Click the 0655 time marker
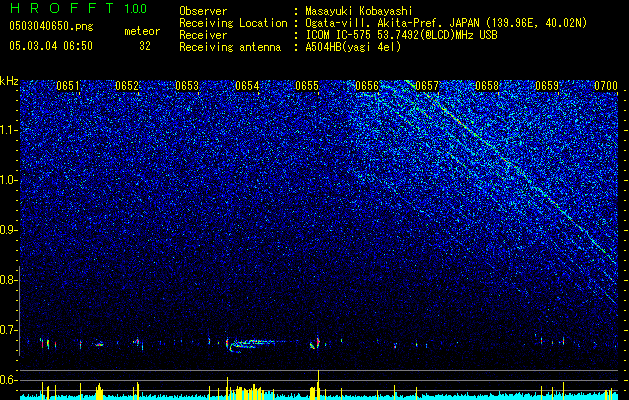This screenshot has width=629, height=400. pos(307,86)
